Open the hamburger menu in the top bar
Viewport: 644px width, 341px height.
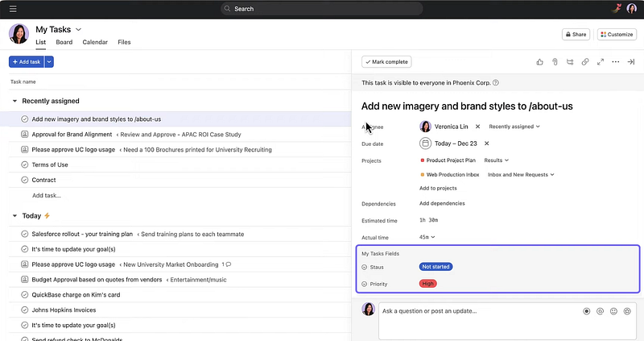pyautogui.click(x=12, y=9)
